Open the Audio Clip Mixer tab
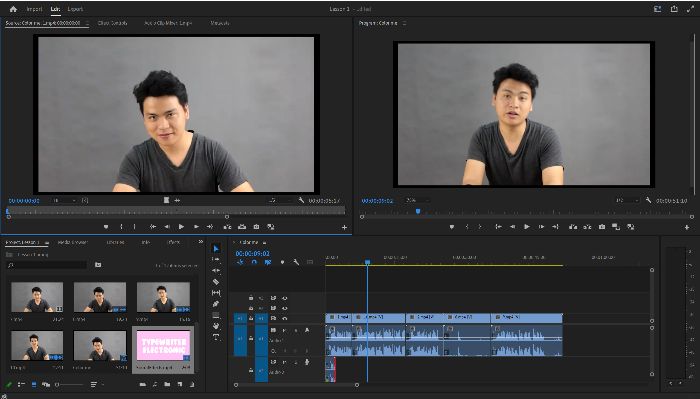The width and height of the screenshot is (700, 399). click(x=168, y=23)
